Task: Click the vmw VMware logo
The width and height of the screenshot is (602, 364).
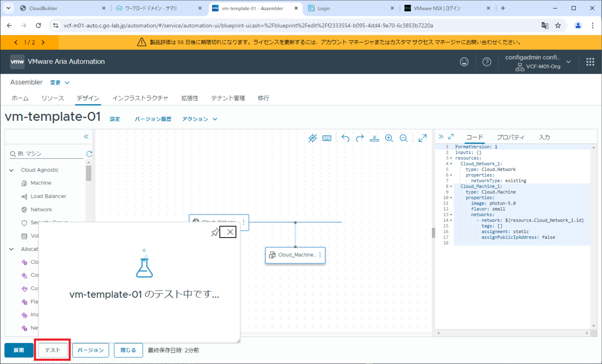Action: (x=17, y=62)
